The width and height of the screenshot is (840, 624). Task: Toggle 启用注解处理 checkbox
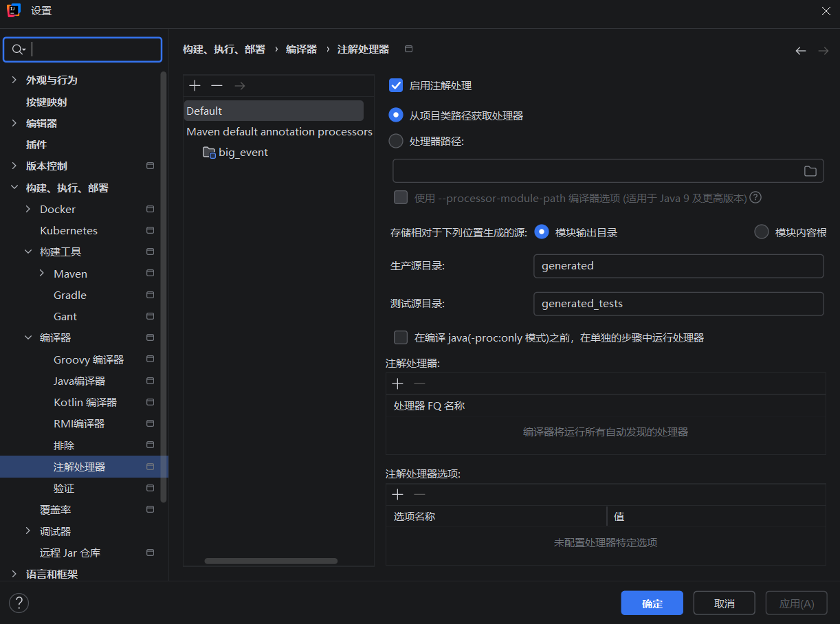[x=396, y=85]
